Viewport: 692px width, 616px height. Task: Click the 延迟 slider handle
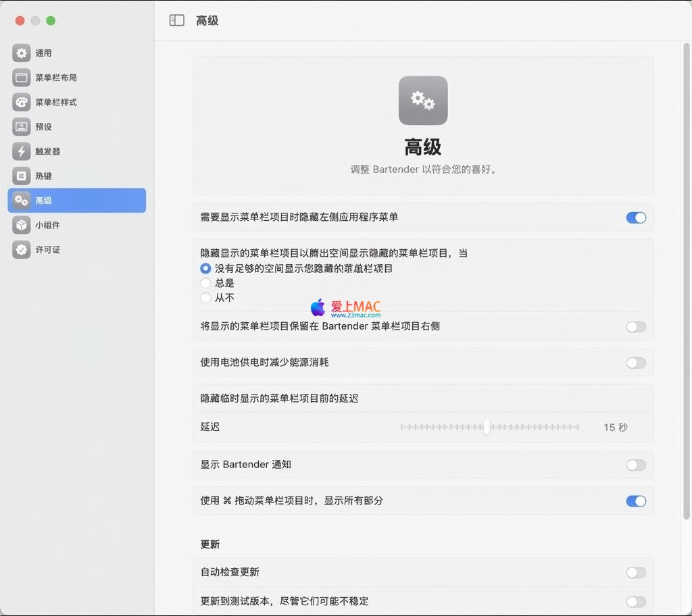pos(487,427)
